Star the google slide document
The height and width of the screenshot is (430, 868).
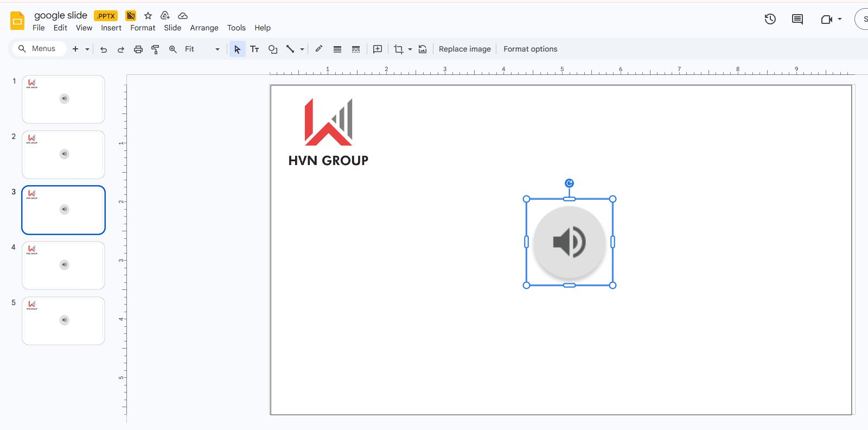(148, 16)
